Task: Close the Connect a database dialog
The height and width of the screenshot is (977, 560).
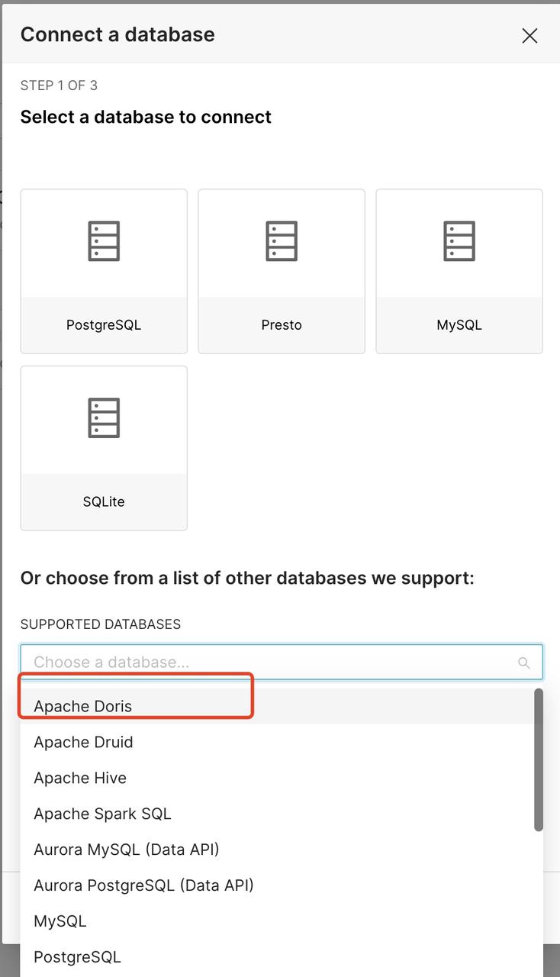Action: click(529, 36)
